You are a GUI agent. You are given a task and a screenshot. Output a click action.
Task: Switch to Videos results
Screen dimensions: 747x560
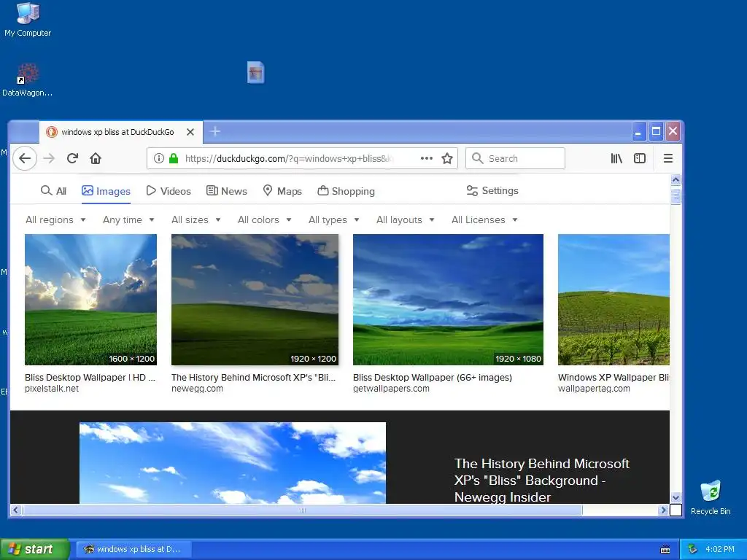point(169,191)
